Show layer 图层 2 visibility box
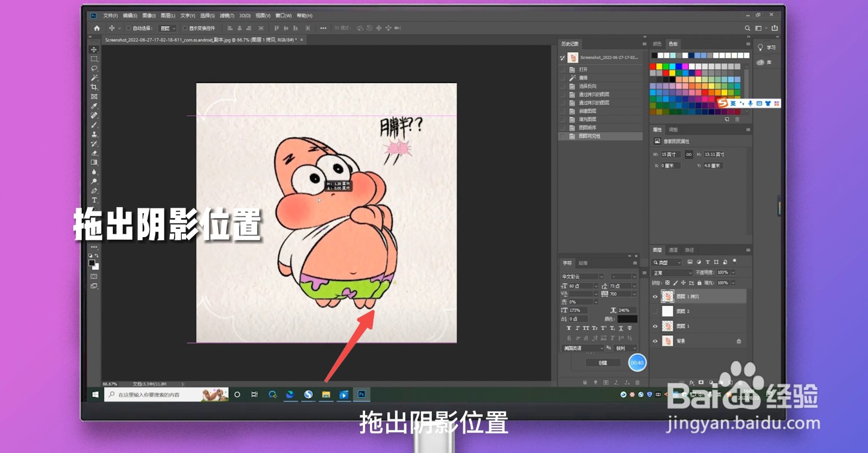 (x=655, y=311)
